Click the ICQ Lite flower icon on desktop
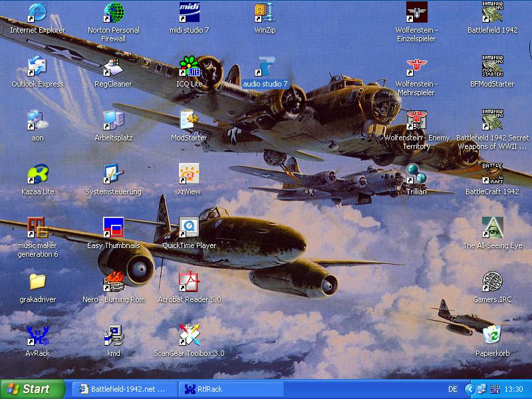Image resolution: width=532 pixels, height=399 pixels. [x=190, y=66]
